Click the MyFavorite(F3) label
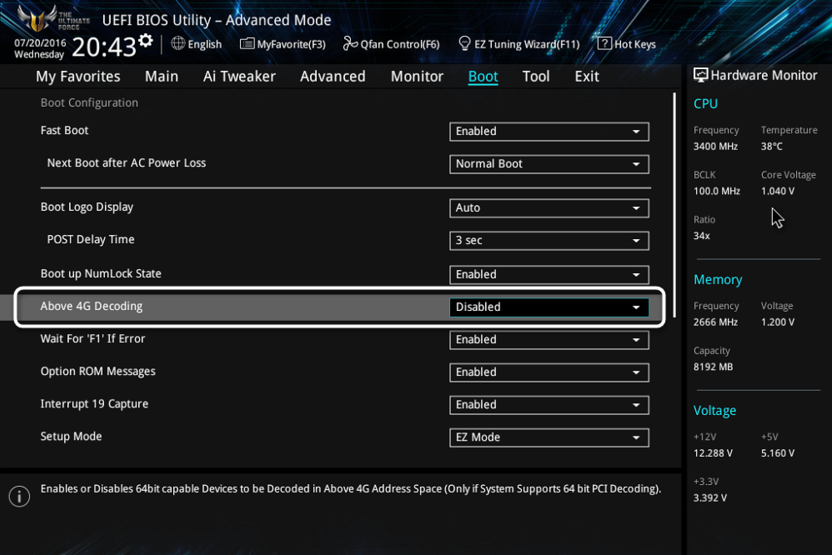The image size is (832, 555). (291, 44)
